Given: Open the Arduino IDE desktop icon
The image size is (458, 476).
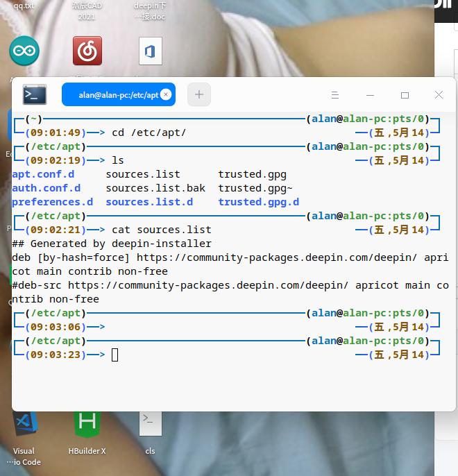Looking at the screenshot, I should point(24,51).
